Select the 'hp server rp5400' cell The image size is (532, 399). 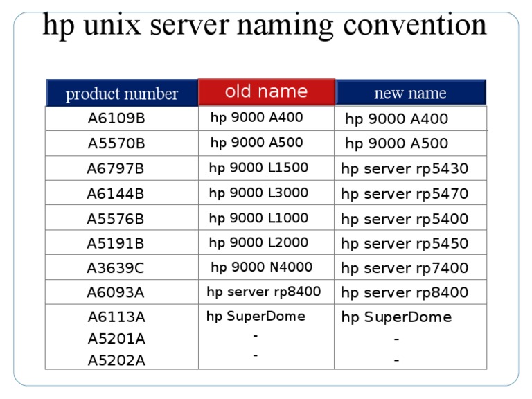[x=405, y=219]
